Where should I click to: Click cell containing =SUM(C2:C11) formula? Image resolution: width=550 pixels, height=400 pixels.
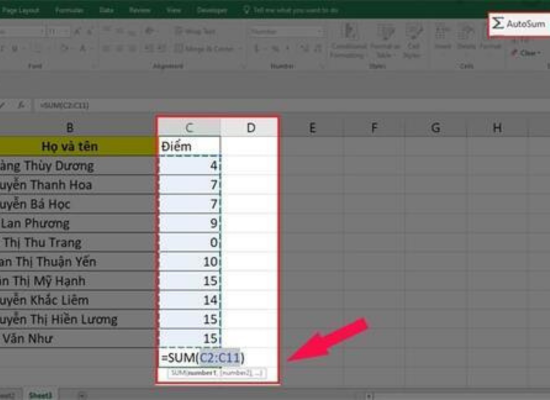click(189, 358)
